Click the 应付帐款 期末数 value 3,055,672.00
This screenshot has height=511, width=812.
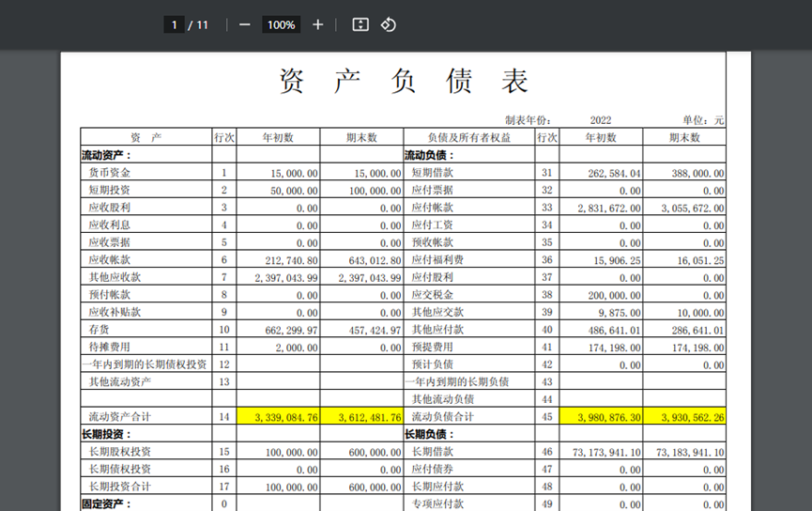coord(693,209)
